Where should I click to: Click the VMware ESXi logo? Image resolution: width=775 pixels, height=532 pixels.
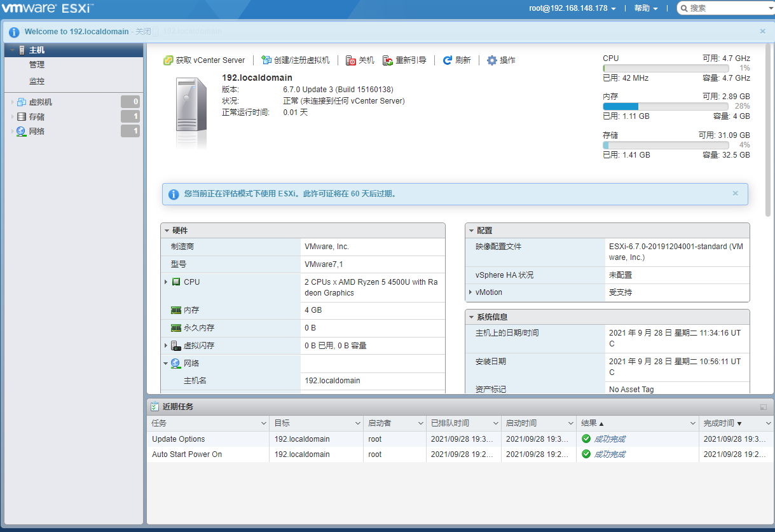(48, 8)
